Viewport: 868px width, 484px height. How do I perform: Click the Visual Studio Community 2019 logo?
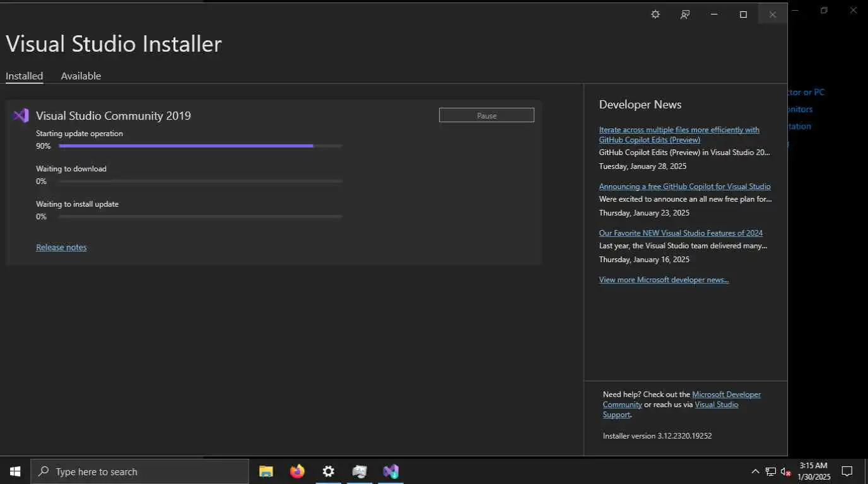[x=21, y=115]
